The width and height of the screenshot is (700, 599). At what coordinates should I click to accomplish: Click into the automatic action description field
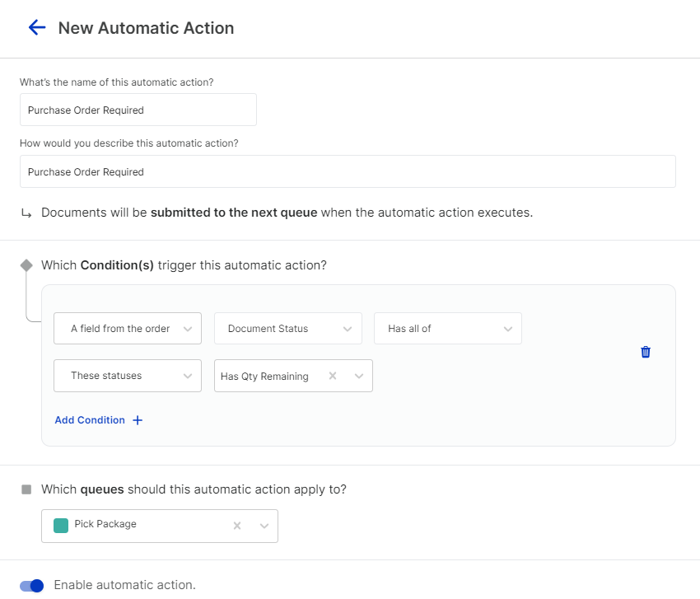coord(347,171)
